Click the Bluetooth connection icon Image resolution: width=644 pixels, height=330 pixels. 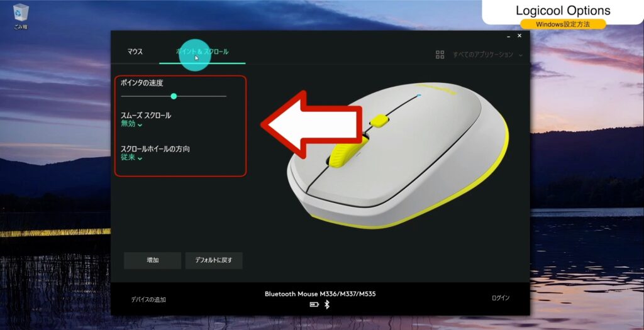tap(327, 304)
